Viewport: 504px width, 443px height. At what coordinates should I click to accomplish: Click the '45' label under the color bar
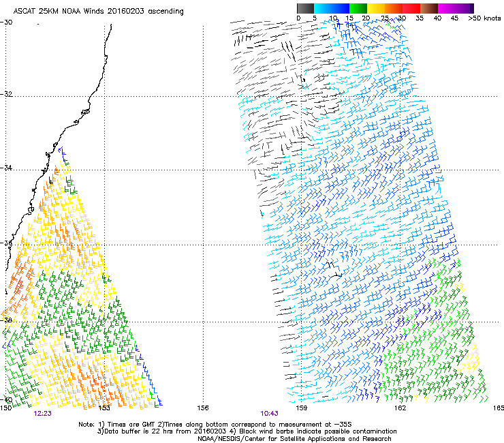tap(454, 18)
